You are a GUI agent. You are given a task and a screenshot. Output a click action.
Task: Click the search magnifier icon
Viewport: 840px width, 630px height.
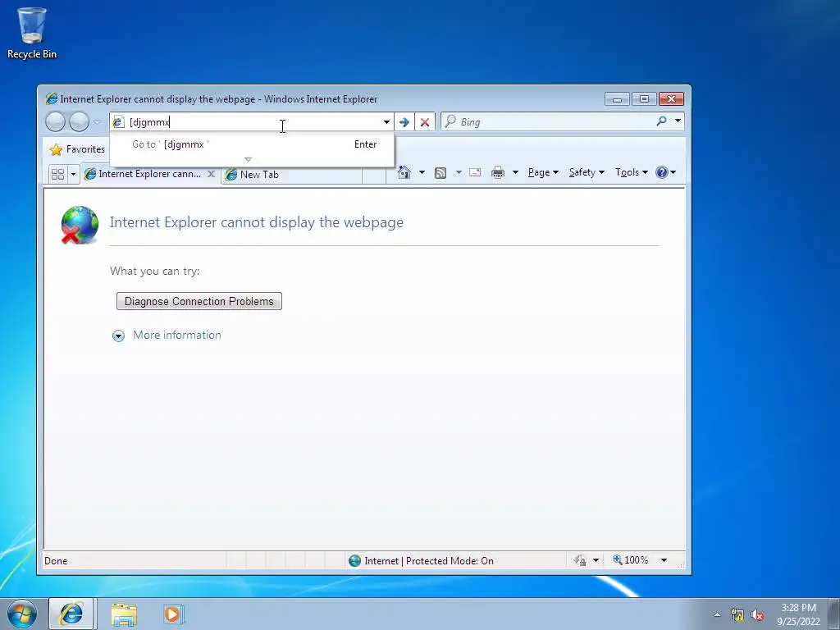(662, 121)
